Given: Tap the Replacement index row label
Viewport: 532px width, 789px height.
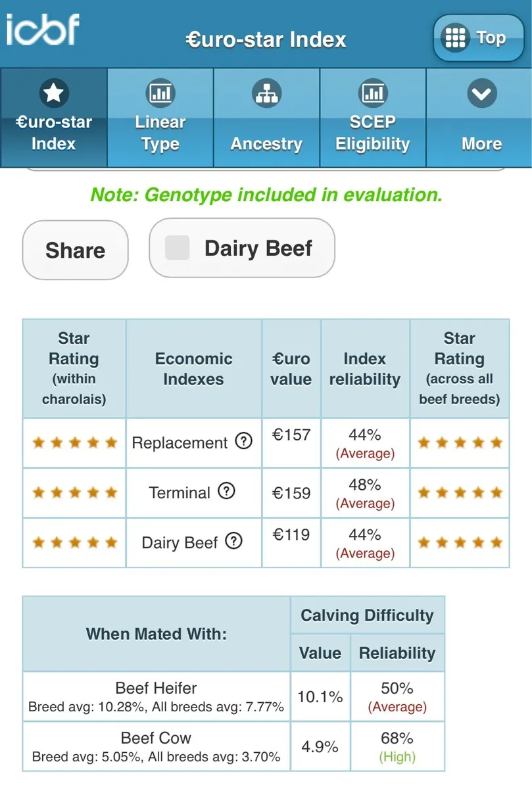Looking at the screenshot, I should [180, 443].
